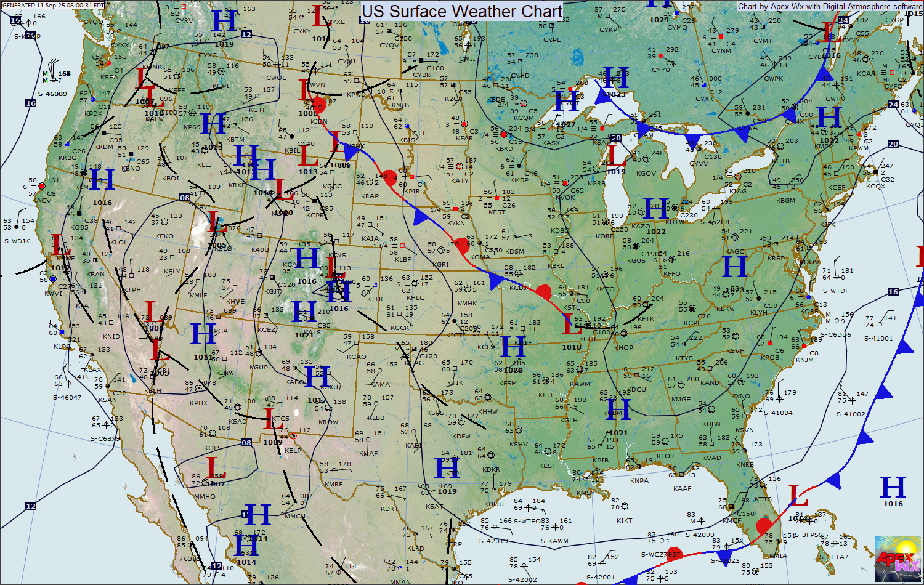Select the buoy label S-41001
This screenshot has width=924, height=585.
pyautogui.click(x=878, y=338)
